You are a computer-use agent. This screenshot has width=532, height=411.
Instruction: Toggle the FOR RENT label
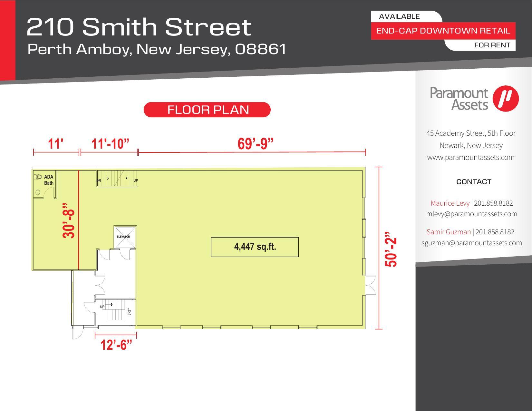(x=492, y=45)
